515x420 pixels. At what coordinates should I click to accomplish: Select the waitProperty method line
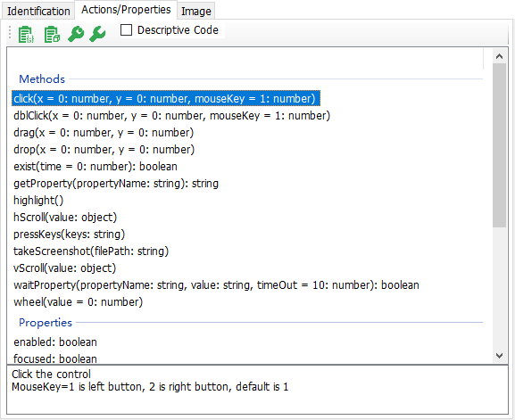(216, 284)
